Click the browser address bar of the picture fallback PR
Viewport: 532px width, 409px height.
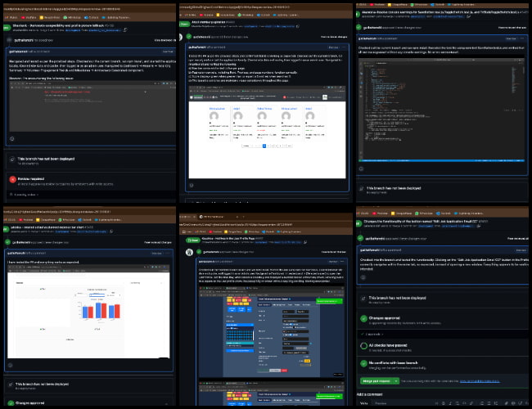[x=89, y=9]
